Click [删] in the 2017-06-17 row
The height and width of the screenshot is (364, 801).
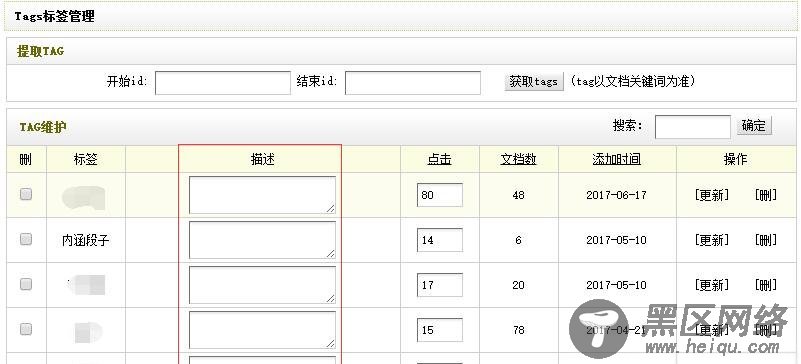(765, 195)
